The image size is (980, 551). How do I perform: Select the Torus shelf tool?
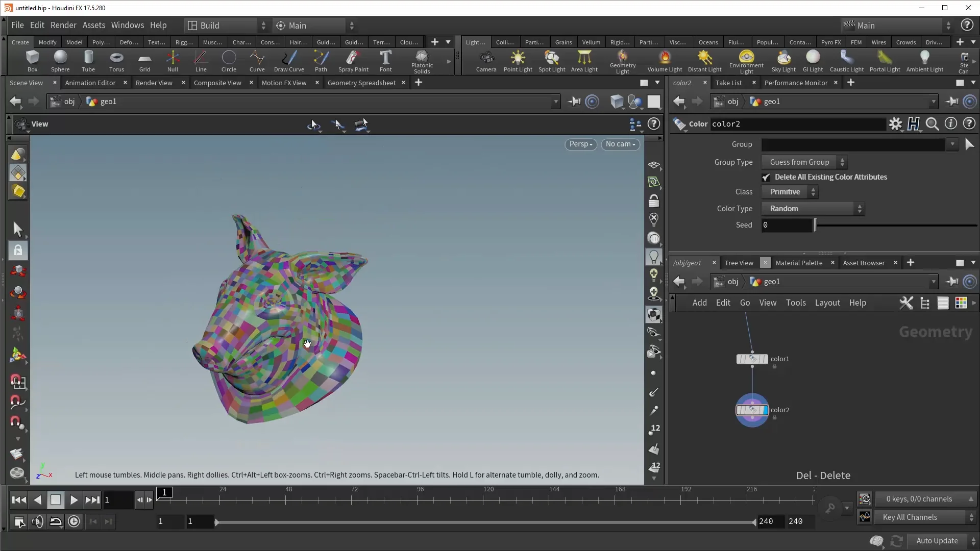pyautogui.click(x=116, y=61)
